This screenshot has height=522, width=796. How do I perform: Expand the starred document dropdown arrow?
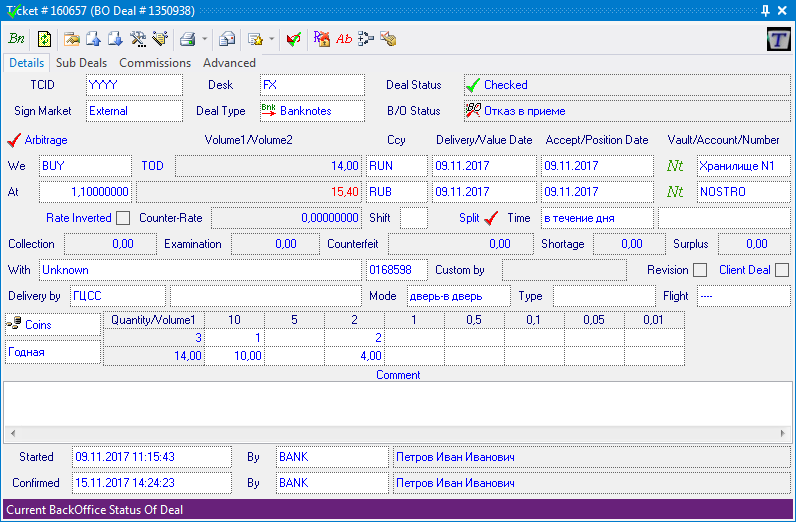pyautogui.click(x=271, y=39)
